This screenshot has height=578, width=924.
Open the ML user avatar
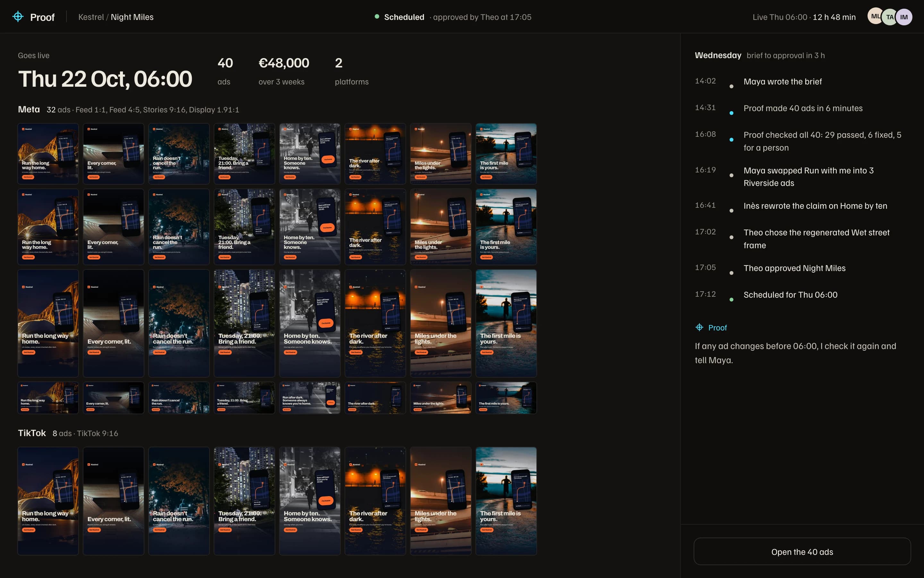pyautogui.click(x=875, y=16)
